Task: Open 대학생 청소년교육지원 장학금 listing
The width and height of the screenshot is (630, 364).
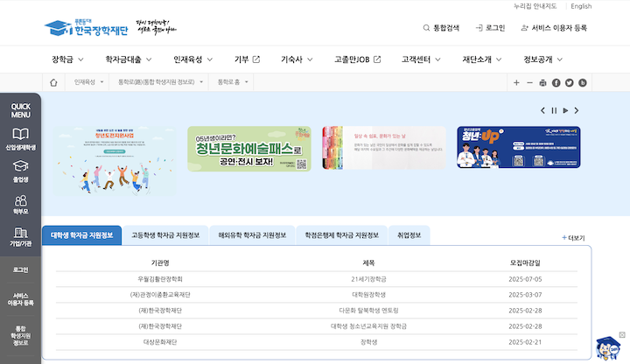Action: point(368,326)
